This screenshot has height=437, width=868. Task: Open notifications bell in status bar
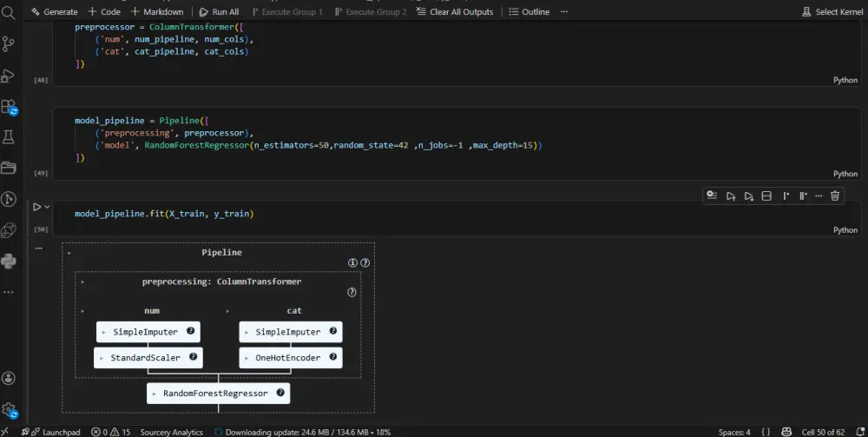(859, 432)
